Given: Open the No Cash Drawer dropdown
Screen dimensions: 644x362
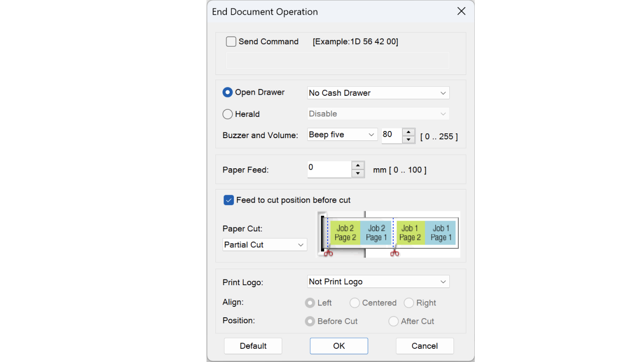Looking at the screenshot, I should (378, 93).
